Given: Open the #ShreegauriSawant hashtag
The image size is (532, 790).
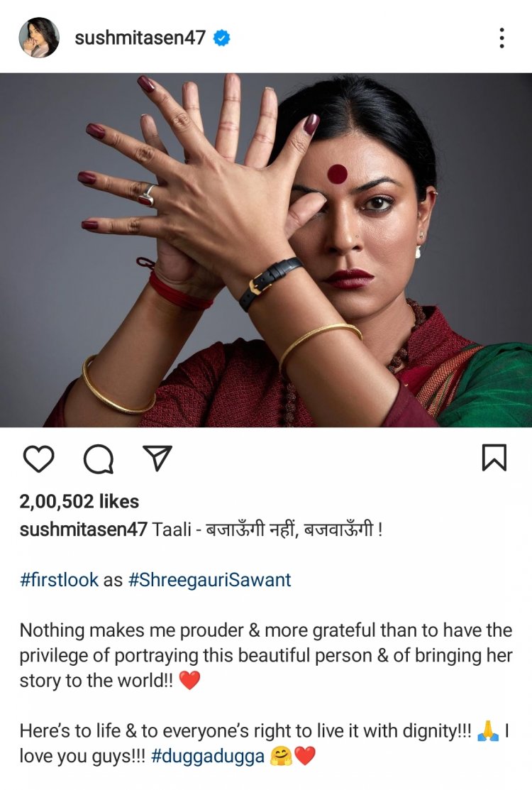Looking at the screenshot, I should click(210, 580).
